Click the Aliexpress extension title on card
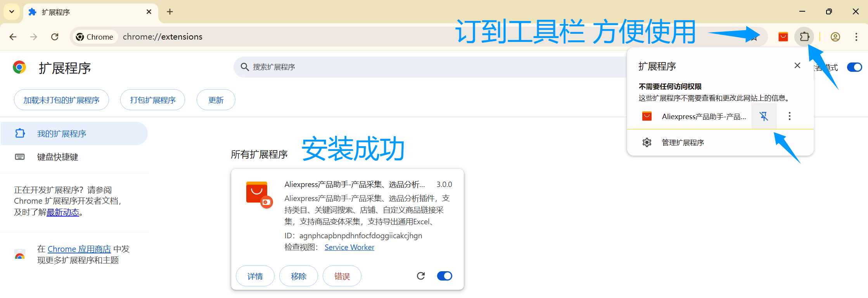The image size is (868, 298). click(x=354, y=184)
